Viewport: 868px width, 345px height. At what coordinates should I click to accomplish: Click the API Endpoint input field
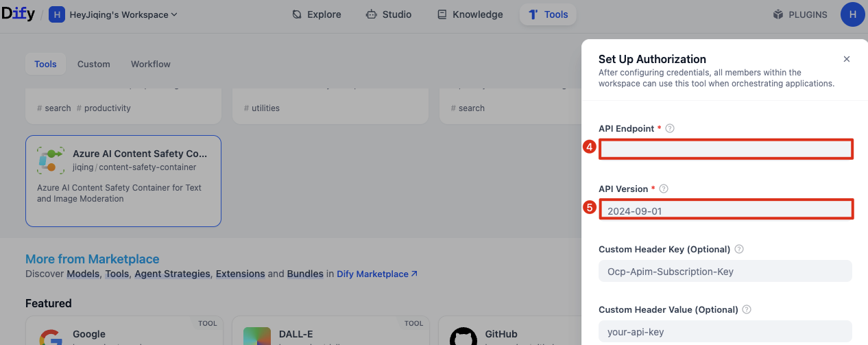click(x=725, y=149)
